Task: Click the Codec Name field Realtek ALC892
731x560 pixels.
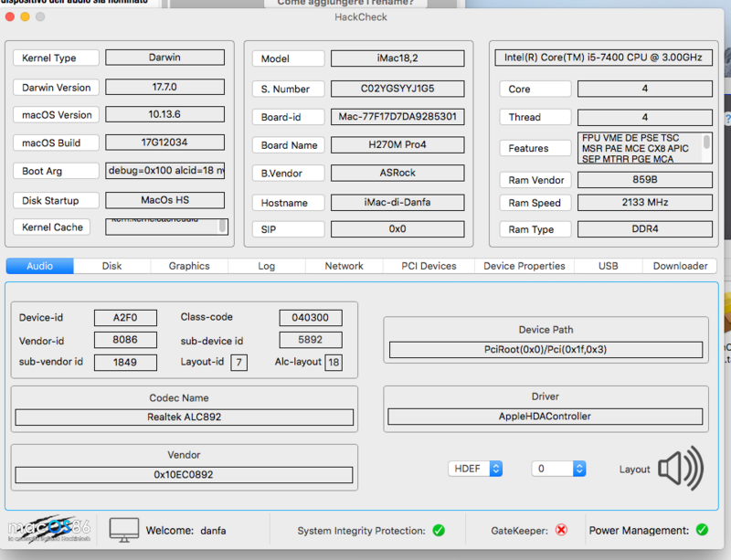Action: pyautogui.click(x=185, y=417)
